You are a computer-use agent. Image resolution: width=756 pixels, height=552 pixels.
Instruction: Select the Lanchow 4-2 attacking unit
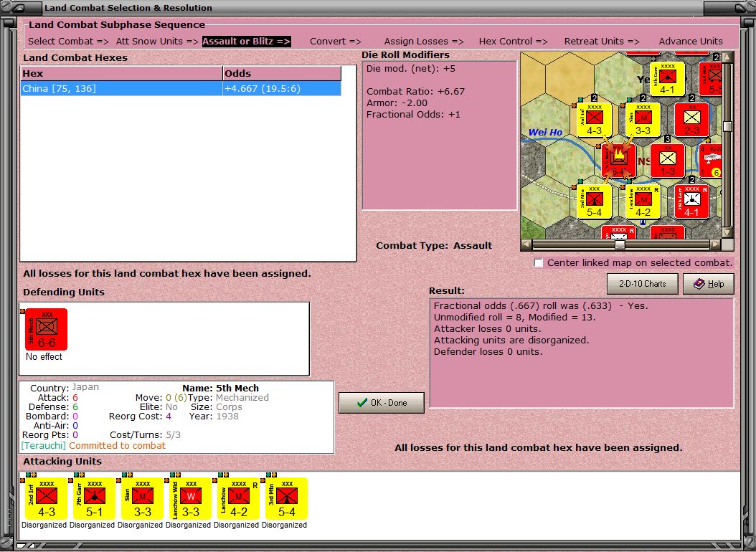tap(238, 498)
